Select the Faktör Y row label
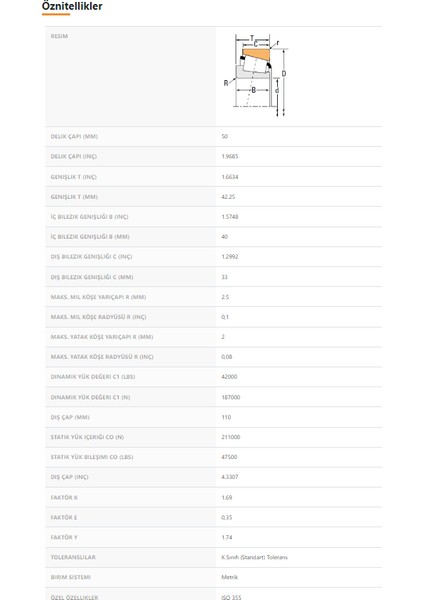424x600 pixels. coord(64,537)
